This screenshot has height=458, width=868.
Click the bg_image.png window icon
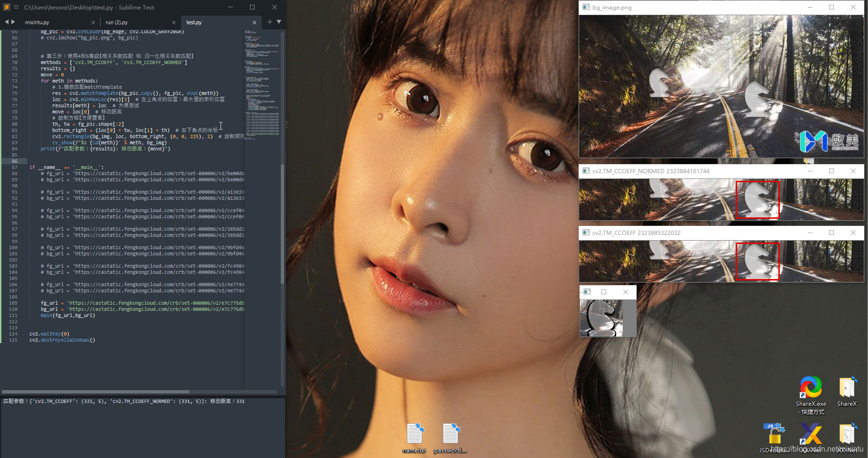[586, 7]
